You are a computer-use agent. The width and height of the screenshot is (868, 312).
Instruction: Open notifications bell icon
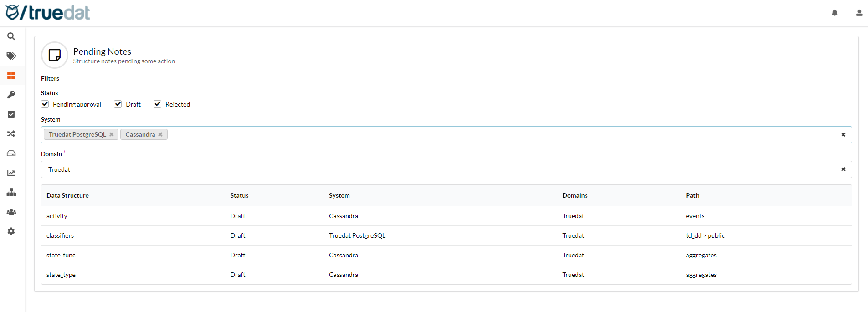click(835, 13)
